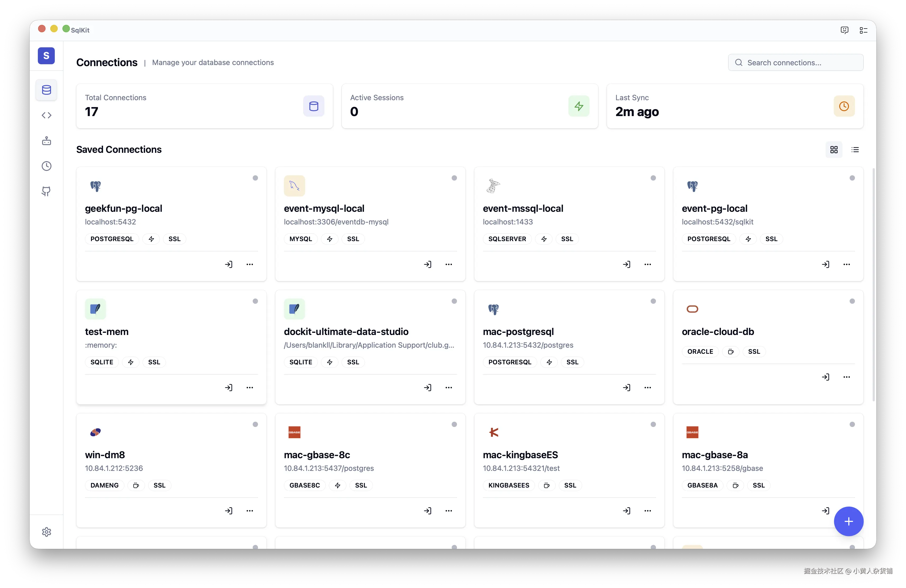Click the Active Sessions lightning icon
The image size is (906, 588).
(579, 106)
